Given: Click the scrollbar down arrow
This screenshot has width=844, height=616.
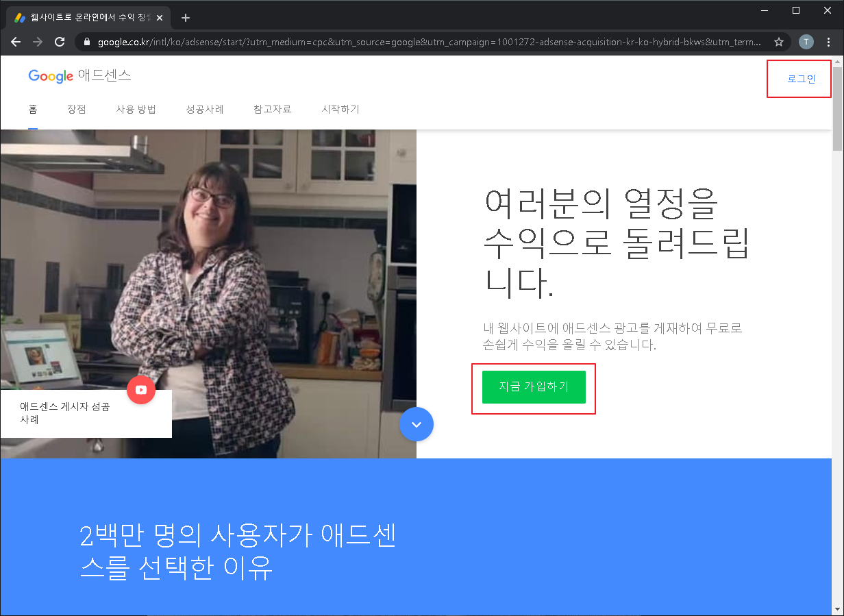Looking at the screenshot, I should (x=838, y=610).
